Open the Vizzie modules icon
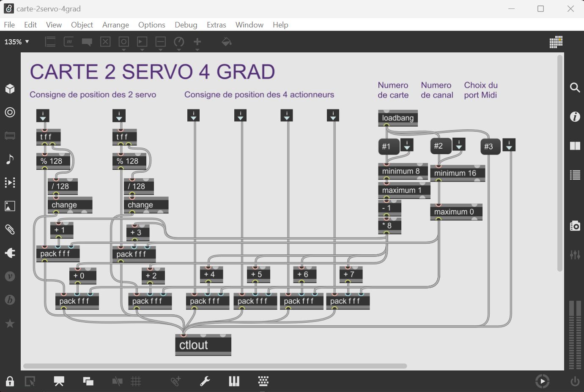This screenshot has width=584, height=392. [10, 276]
